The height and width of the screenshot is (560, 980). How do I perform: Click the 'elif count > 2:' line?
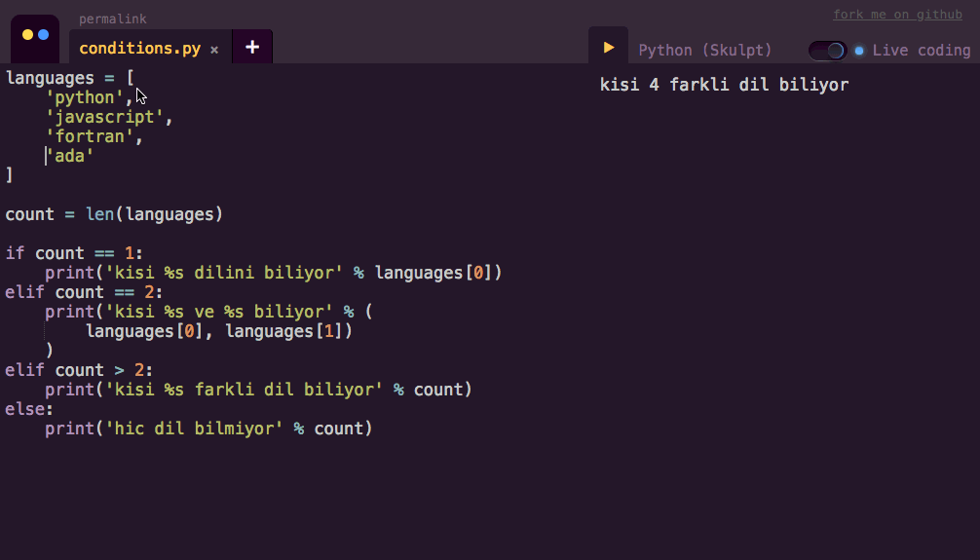[79, 370]
